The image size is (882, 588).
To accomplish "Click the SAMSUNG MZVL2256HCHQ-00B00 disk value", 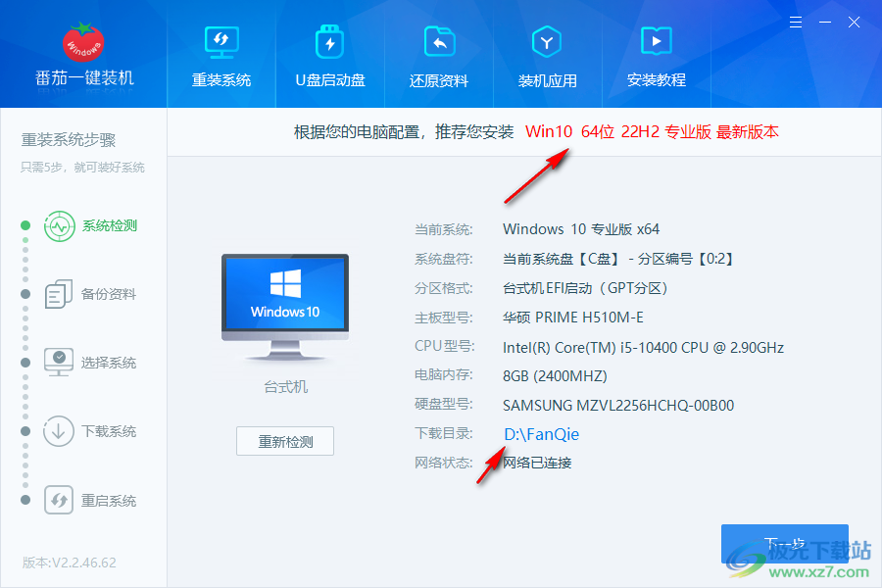I will tap(618, 405).
